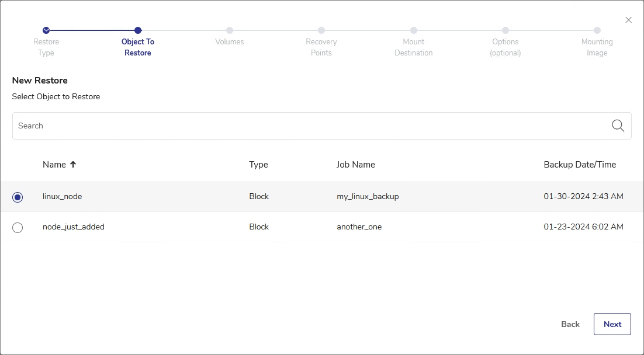The height and width of the screenshot is (355, 644).
Task: Go Back to the previous step
Action: pos(570,324)
